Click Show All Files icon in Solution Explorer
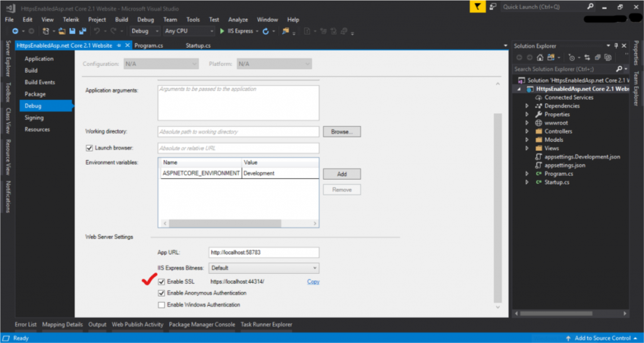 [608, 57]
